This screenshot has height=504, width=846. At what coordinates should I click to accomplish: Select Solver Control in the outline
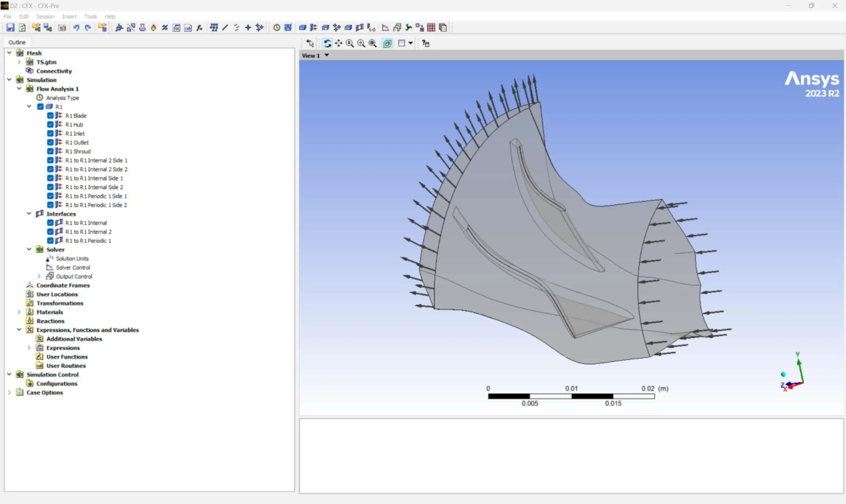pos(73,267)
